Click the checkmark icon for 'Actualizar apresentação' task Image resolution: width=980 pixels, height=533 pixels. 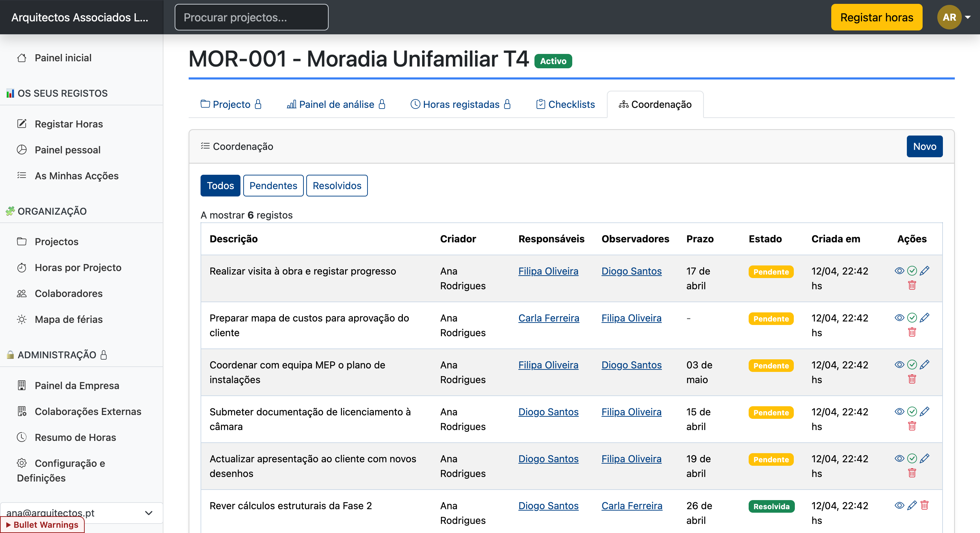912,458
